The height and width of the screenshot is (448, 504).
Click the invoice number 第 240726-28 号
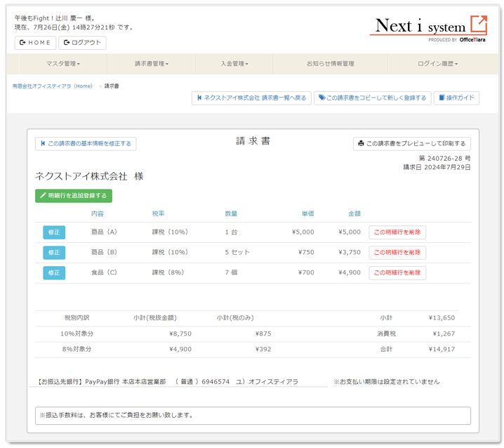pyautogui.click(x=444, y=158)
